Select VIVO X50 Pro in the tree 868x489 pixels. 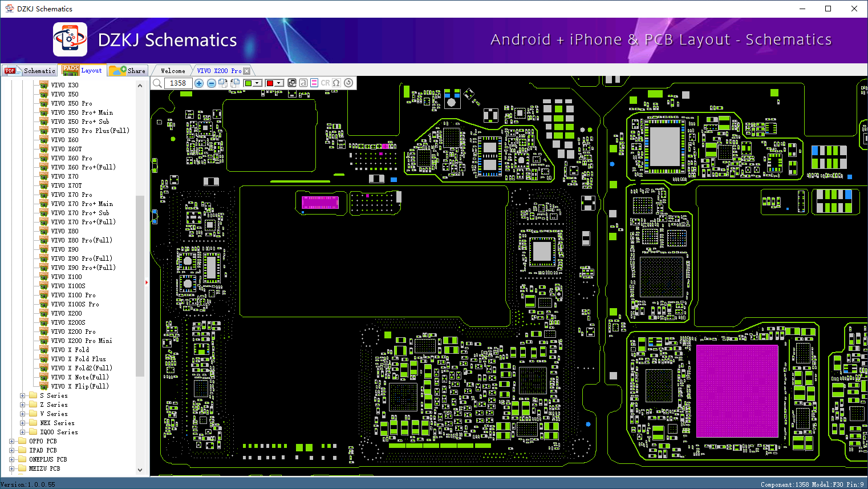pyautogui.click(x=71, y=103)
